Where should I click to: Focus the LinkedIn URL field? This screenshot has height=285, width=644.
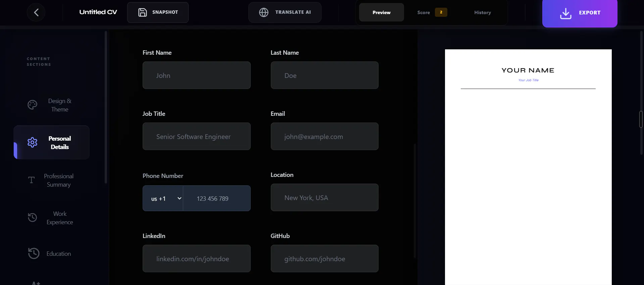(197, 258)
